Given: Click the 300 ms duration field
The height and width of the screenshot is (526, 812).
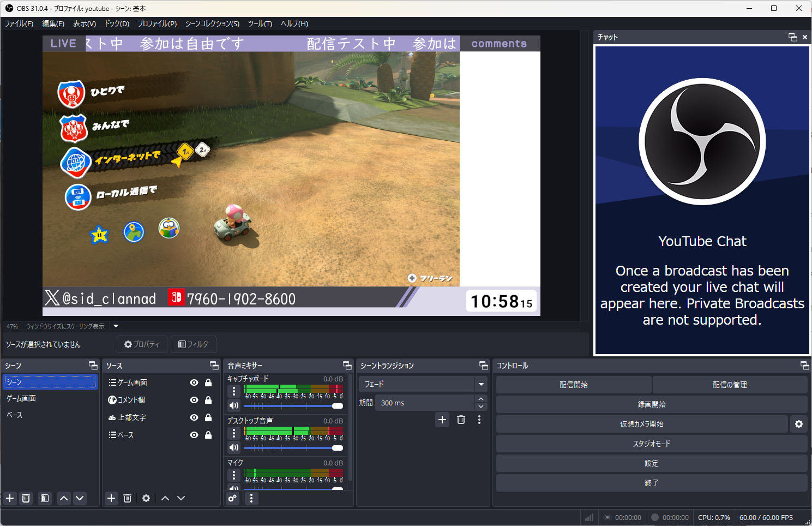Looking at the screenshot, I should pos(425,403).
